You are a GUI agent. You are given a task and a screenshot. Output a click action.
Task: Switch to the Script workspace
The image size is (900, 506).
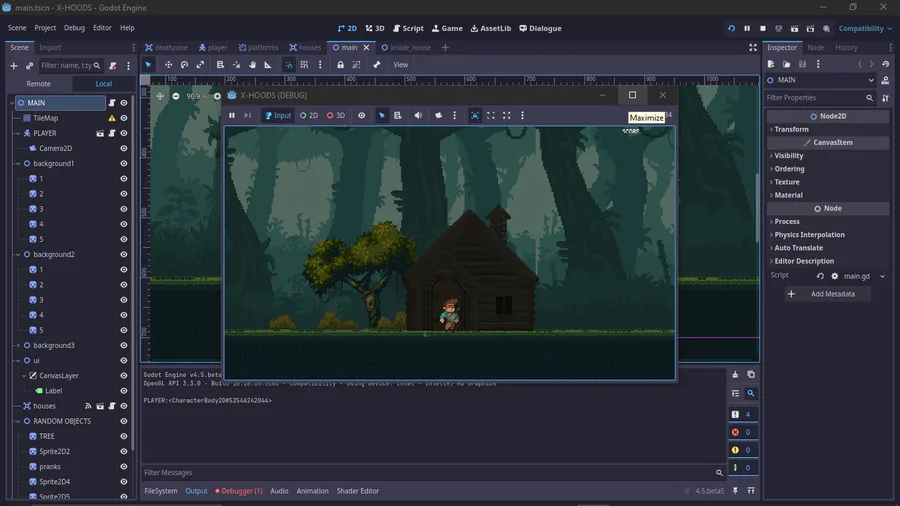pyautogui.click(x=408, y=28)
